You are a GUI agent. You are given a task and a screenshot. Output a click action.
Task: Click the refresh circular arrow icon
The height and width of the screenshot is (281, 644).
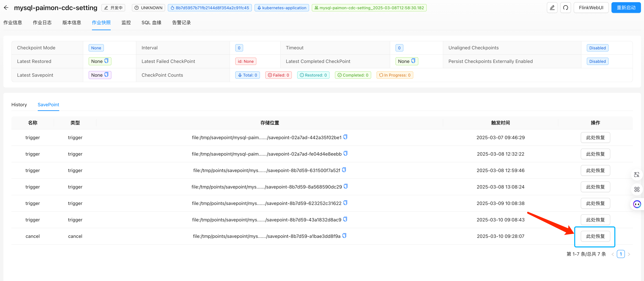point(565,8)
